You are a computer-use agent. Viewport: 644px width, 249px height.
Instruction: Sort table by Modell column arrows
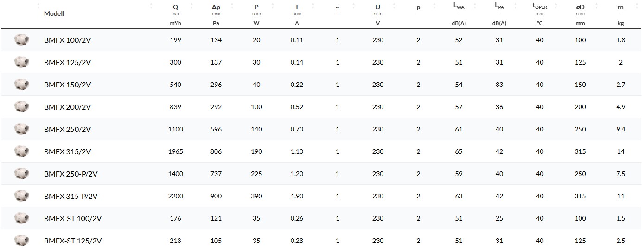point(151,6)
